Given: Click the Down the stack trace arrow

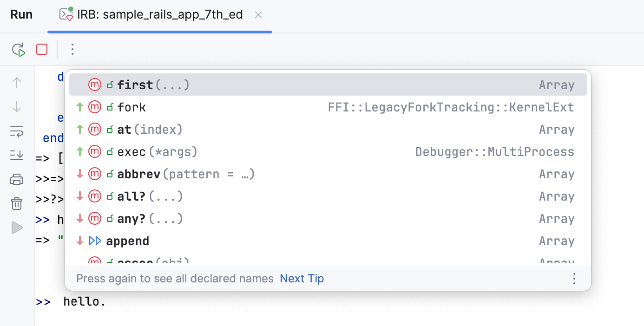Looking at the screenshot, I should [17, 107].
